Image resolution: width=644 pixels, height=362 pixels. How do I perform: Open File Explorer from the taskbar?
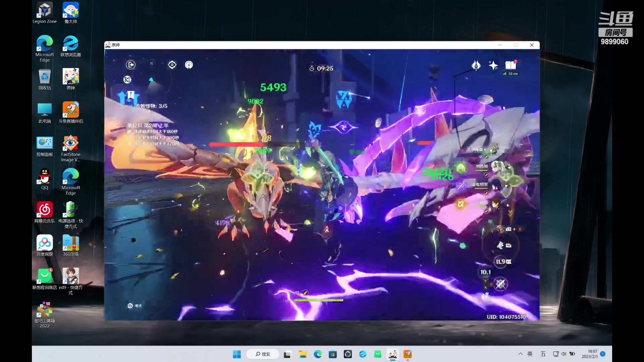point(303,354)
